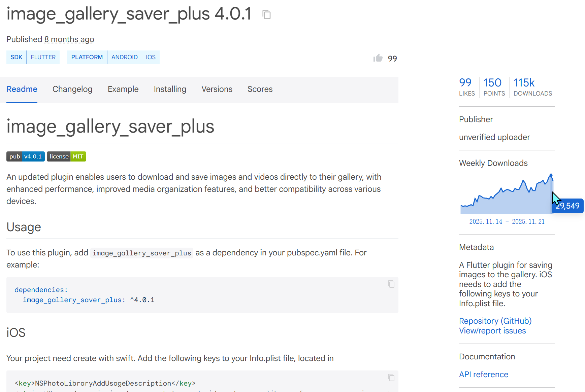Click the ANDROID platform tag
Viewport: 585px width, 392px height.
point(124,57)
